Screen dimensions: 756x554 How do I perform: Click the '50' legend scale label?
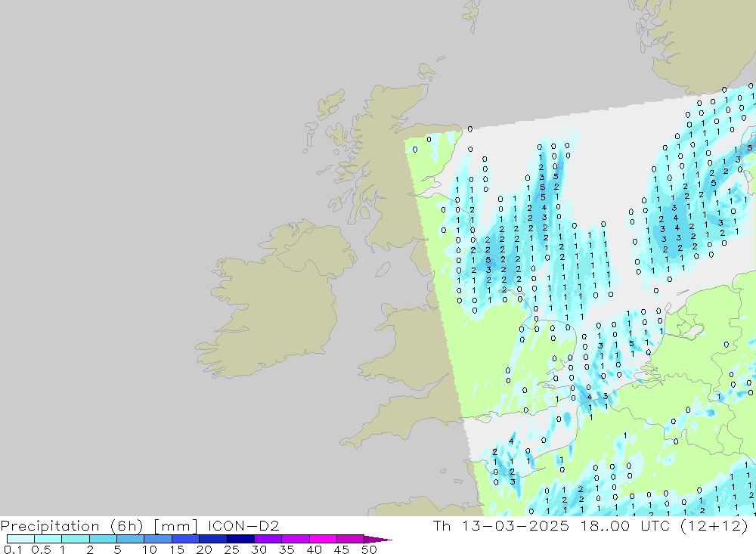tap(369, 549)
